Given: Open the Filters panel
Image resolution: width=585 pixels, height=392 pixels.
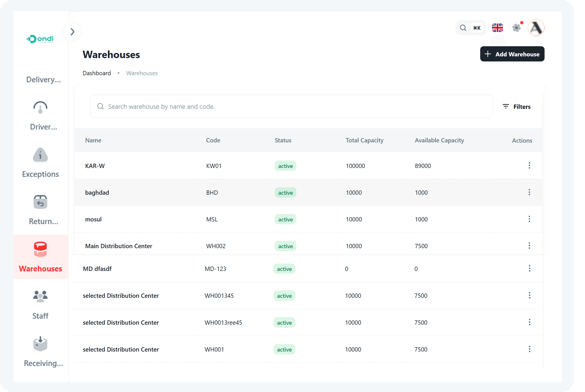Looking at the screenshot, I should 516,106.
